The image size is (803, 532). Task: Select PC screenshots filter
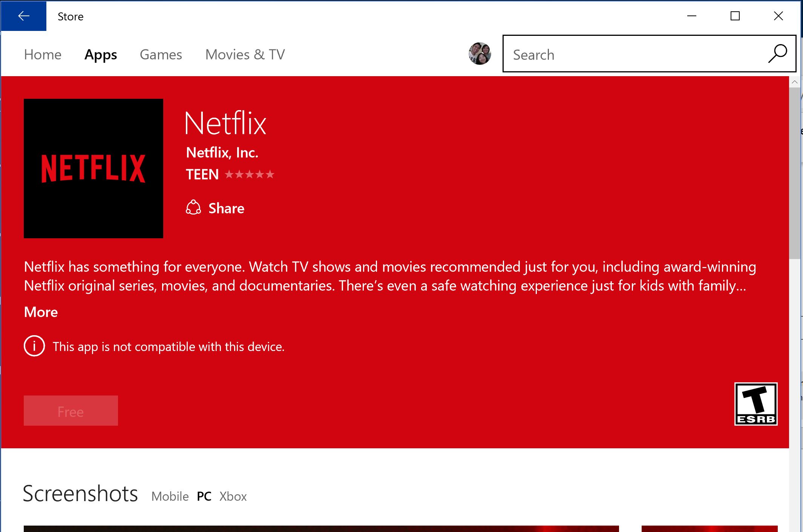[204, 496]
